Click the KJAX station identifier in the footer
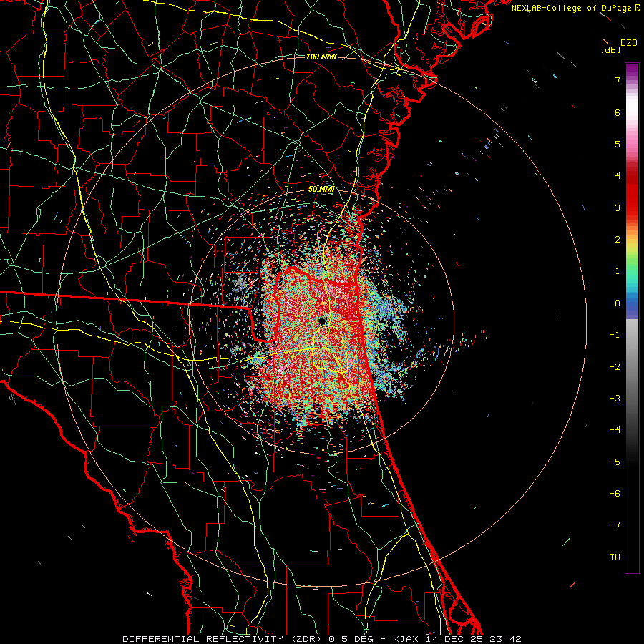644x644 pixels. pyautogui.click(x=406, y=639)
